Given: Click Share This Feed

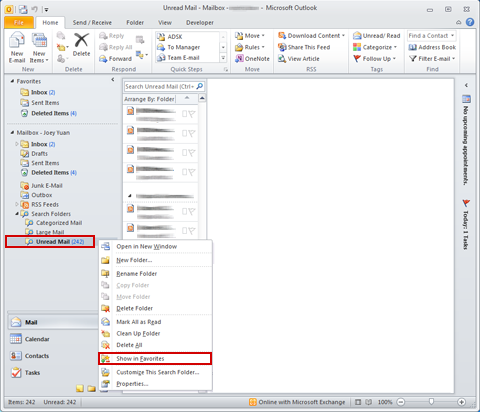Looking at the screenshot, I should pos(304,47).
